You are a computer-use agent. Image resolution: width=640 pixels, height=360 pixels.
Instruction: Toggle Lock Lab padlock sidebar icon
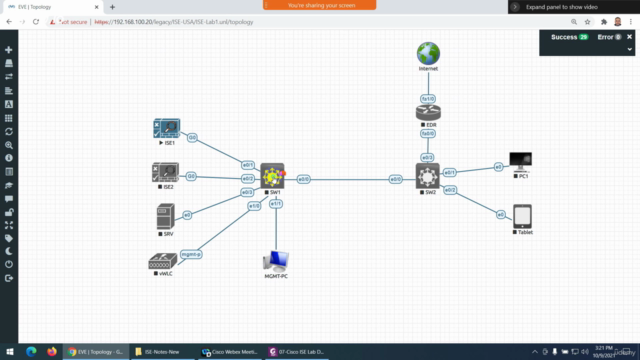pos(9,212)
